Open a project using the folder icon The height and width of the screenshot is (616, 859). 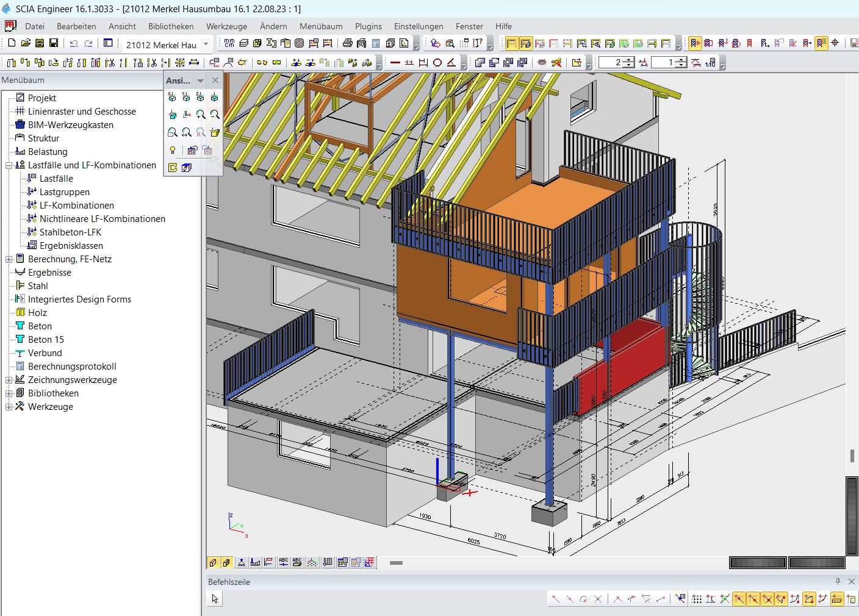pos(26,43)
